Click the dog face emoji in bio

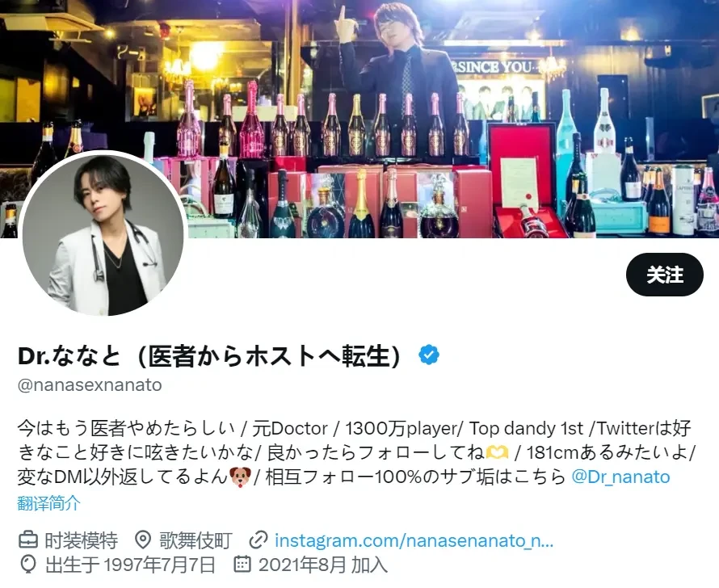[240, 477]
